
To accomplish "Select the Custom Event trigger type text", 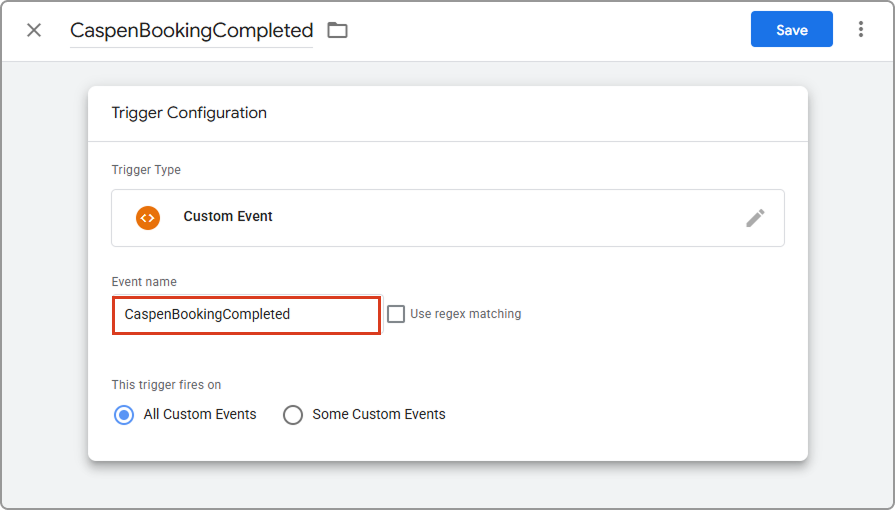I will [228, 217].
